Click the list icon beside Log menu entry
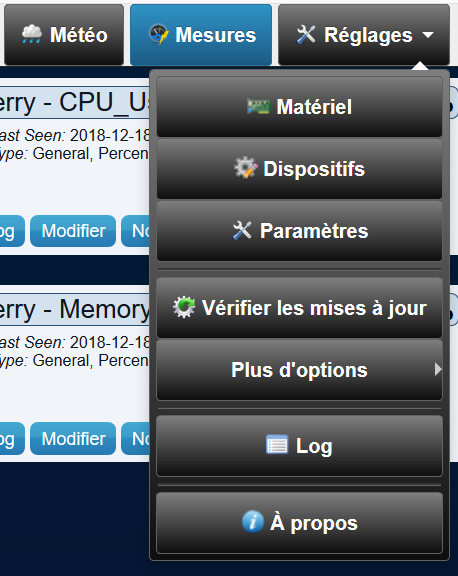 pos(277,444)
